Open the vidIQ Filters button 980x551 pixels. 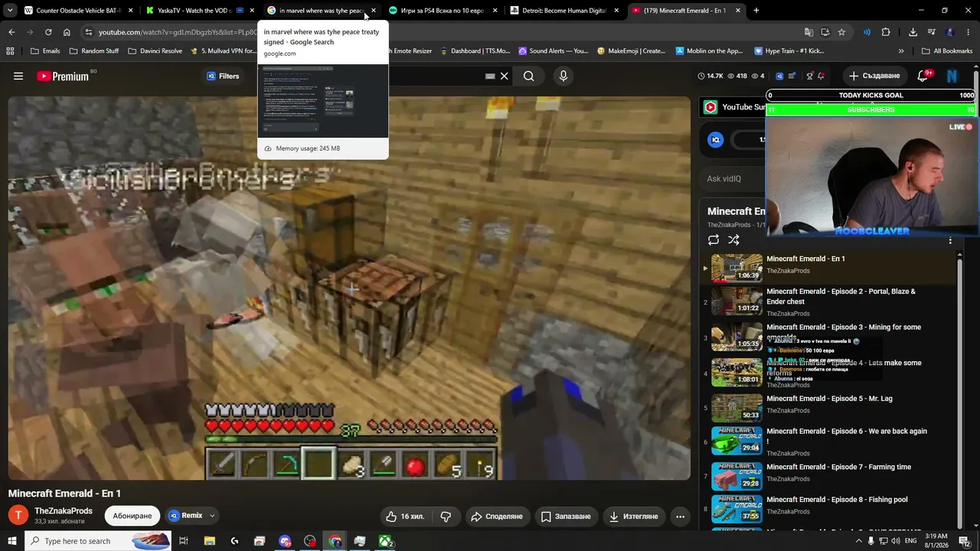223,76
